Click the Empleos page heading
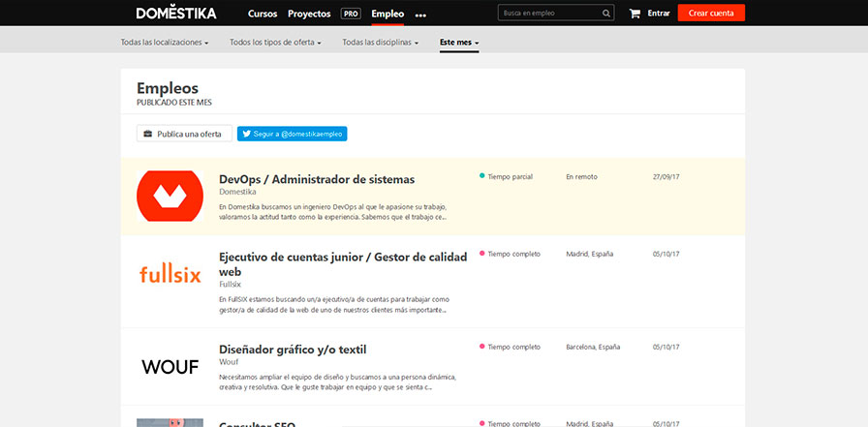 point(168,88)
